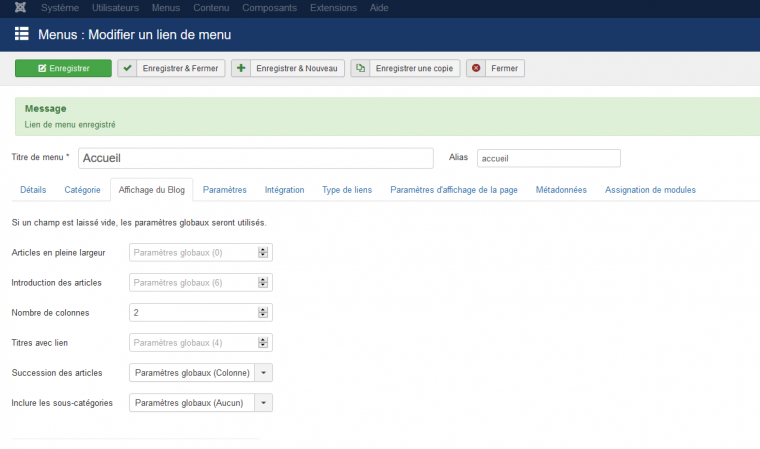Click stepper arrows for Titres avec lien

(x=263, y=342)
